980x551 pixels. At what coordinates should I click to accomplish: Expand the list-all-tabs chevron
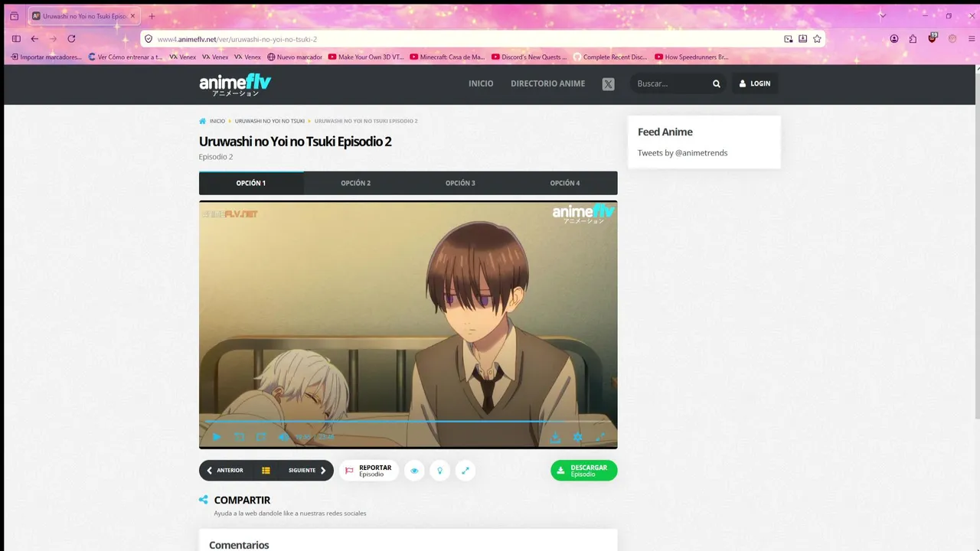(x=883, y=16)
